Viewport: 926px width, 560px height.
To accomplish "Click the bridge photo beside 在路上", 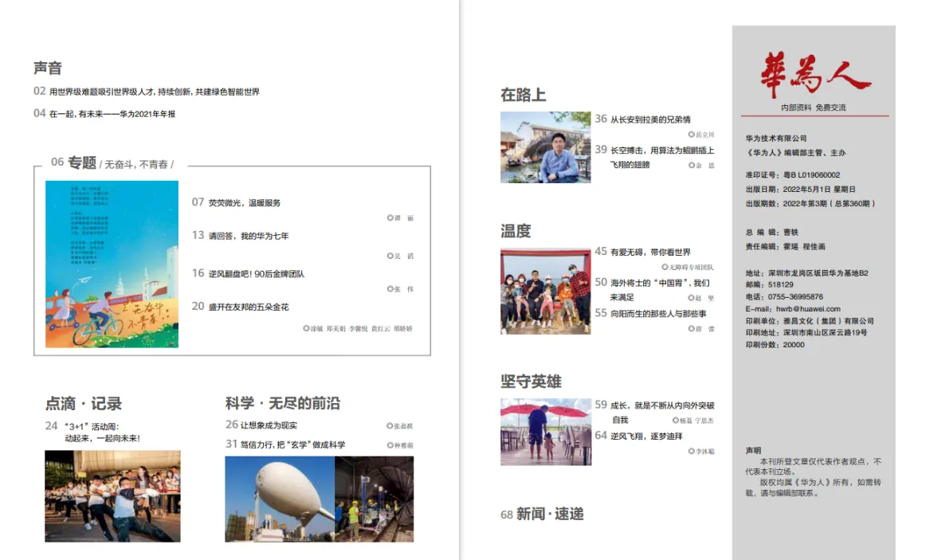I will pos(545,146).
